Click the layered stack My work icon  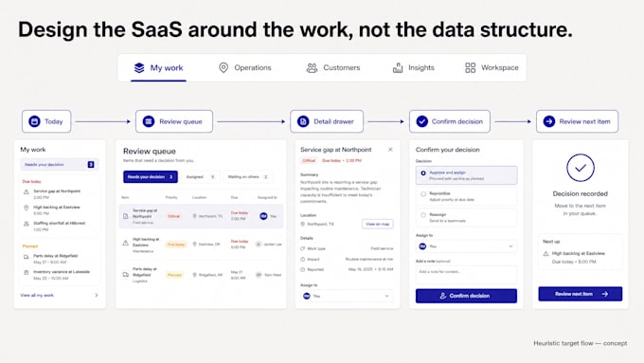139,68
